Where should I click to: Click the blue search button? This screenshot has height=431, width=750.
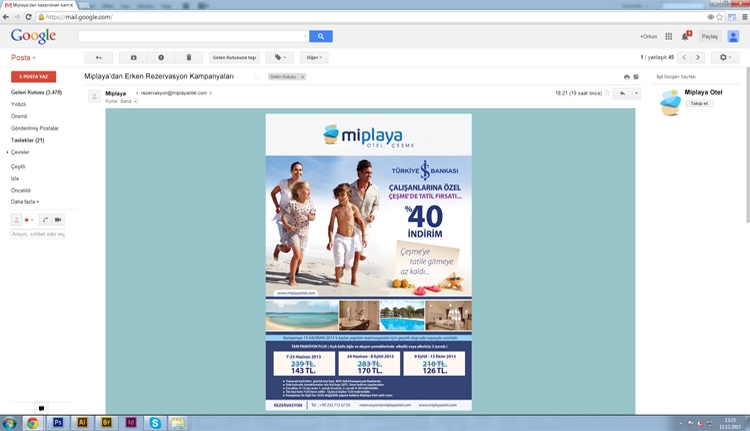[x=320, y=36]
